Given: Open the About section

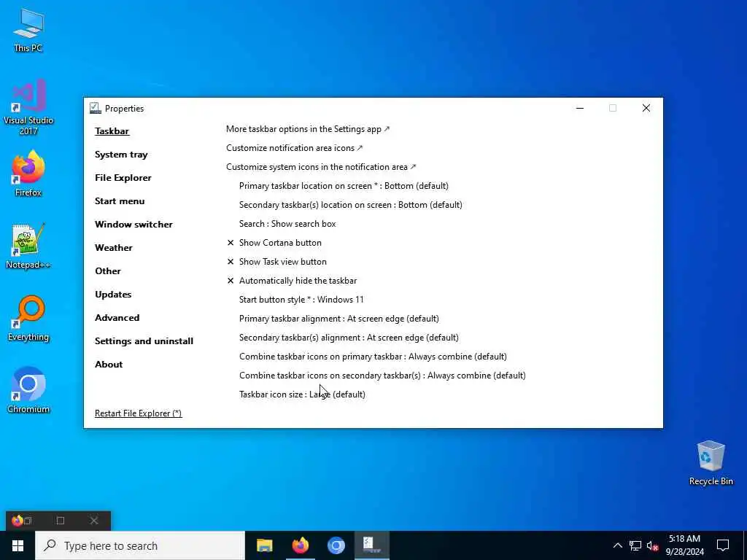Looking at the screenshot, I should (x=109, y=365).
